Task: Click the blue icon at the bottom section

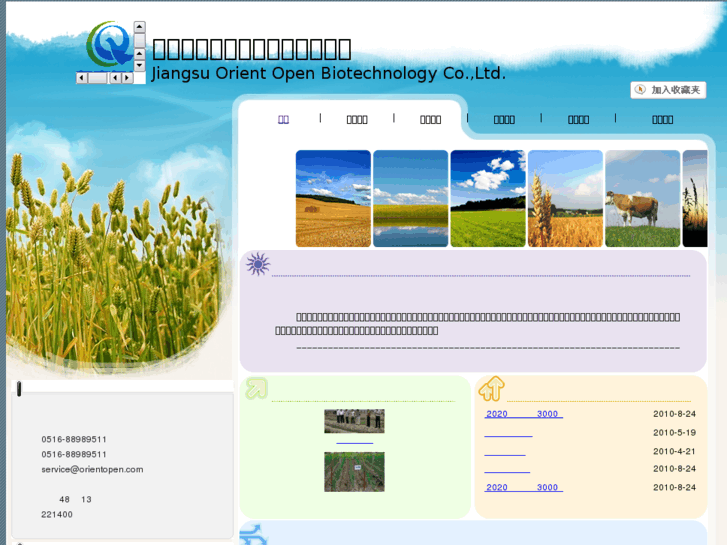Action: [255, 535]
